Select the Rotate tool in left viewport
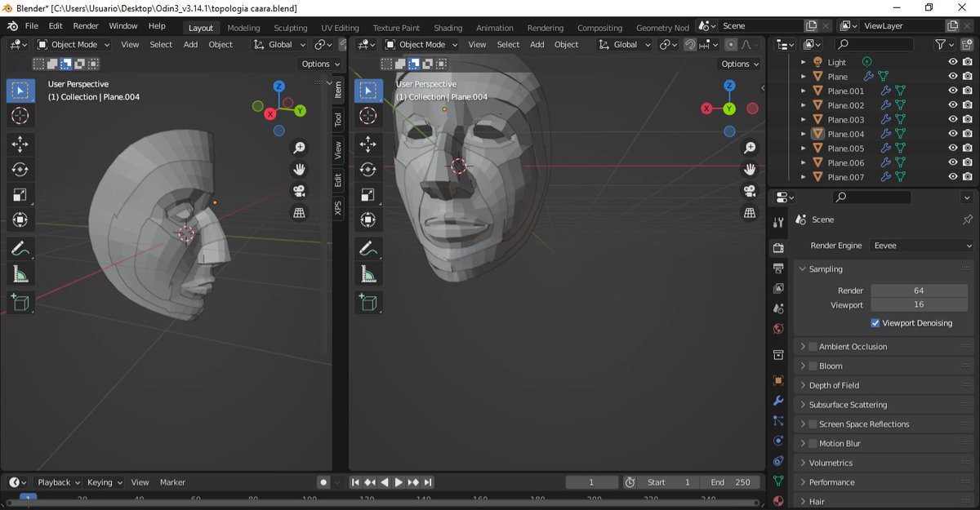The image size is (980, 510). point(20,170)
